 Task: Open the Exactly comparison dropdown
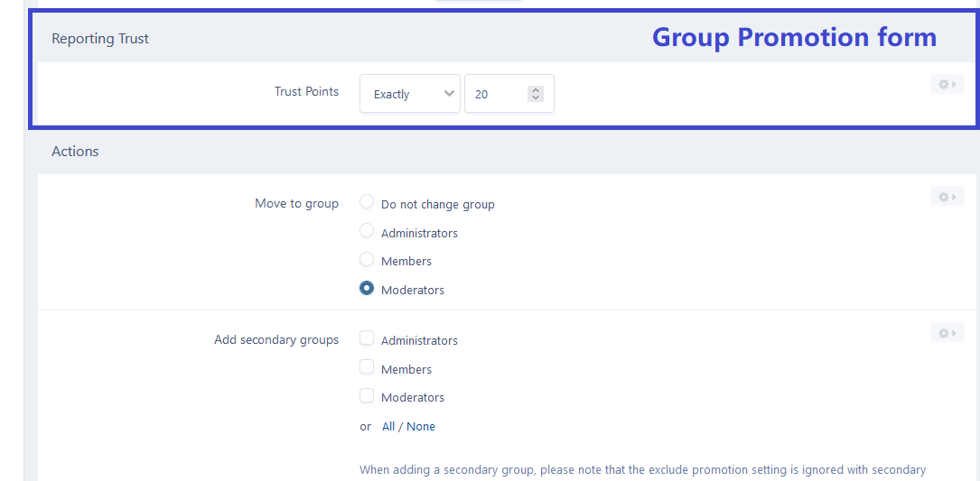pyautogui.click(x=410, y=94)
